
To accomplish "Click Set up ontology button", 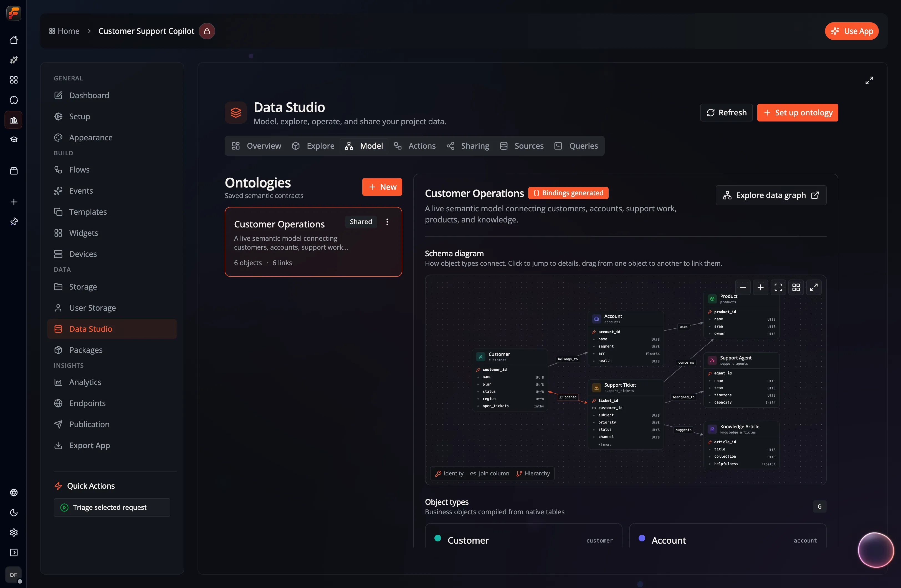I will [x=797, y=112].
